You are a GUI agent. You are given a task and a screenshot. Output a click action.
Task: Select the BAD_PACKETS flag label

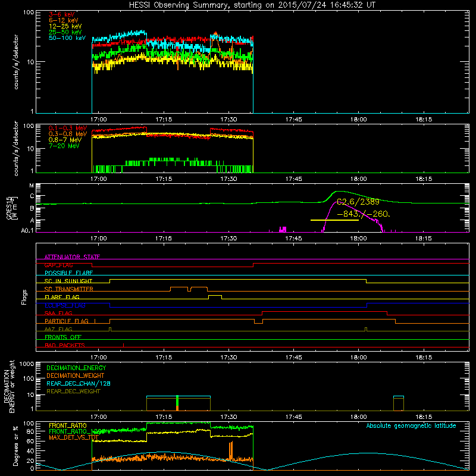pyautogui.click(x=65, y=346)
